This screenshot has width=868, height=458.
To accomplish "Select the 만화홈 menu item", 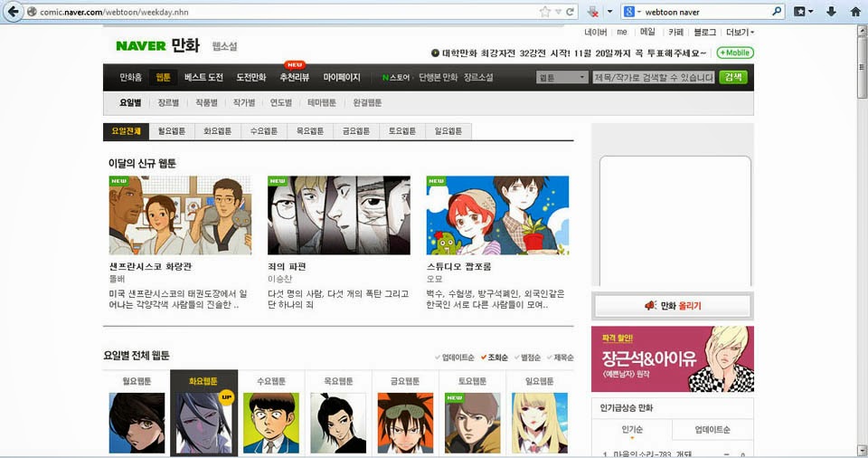I will pos(130,78).
